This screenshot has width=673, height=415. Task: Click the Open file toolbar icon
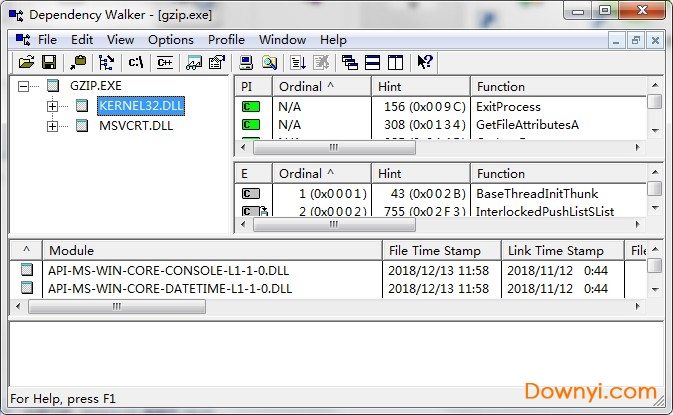[x=26, y=62]
